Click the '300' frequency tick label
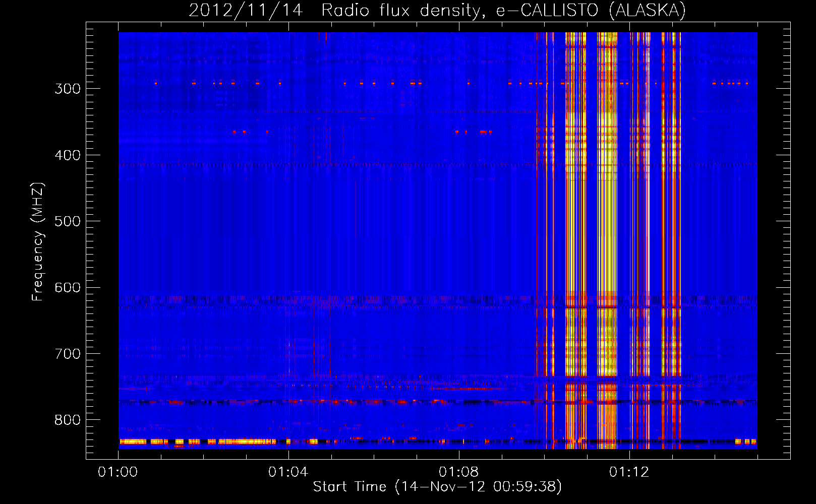Image resolution: width=816 pixels, height=504 pixels. point(68,89)
